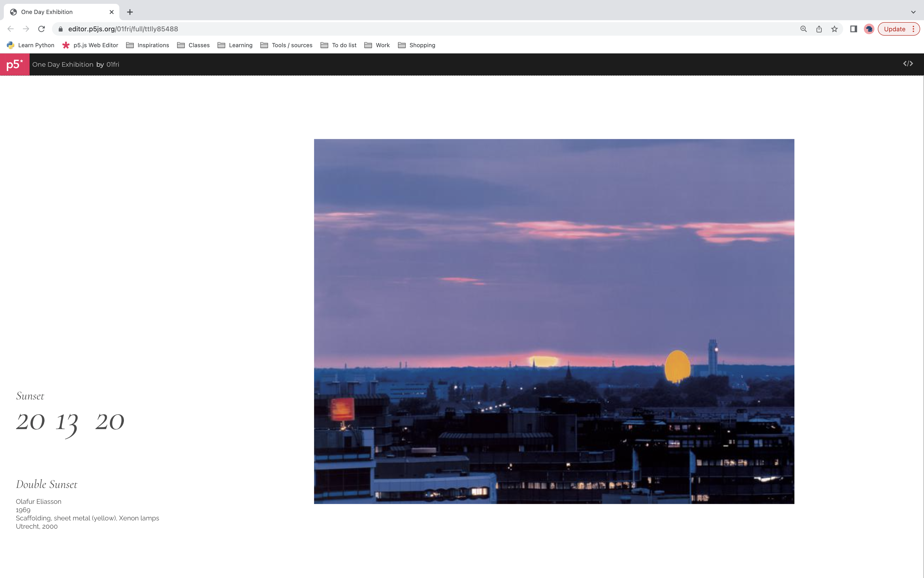This screenshot has height=578, width=924.
Task: Click the Utrecht, 2000 text
Action: point(37,526)
